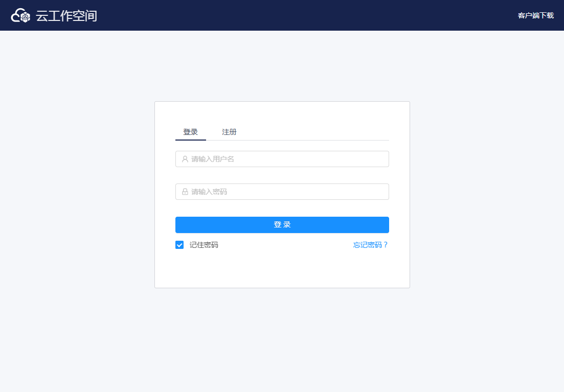
Task: Click the blue 登录 button
Action: pyautogui.click(x=282, y=225)
